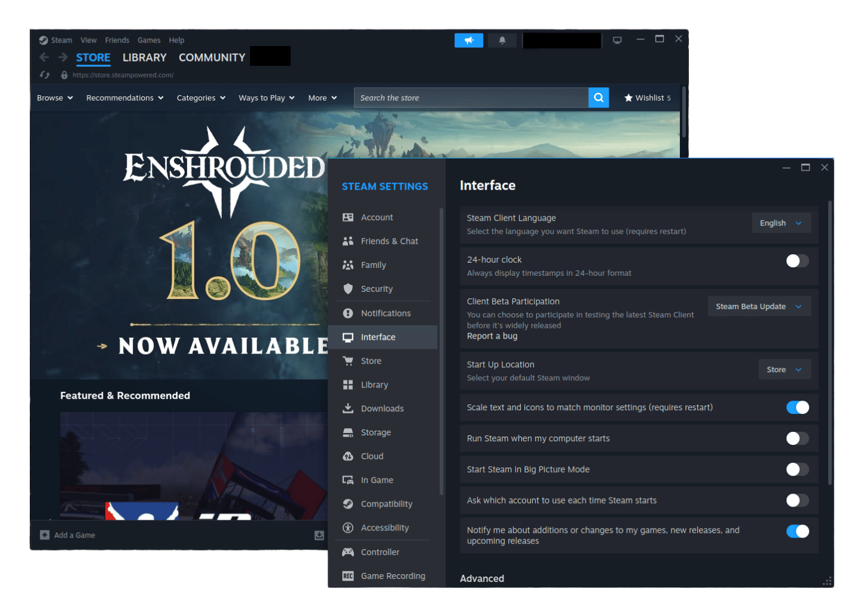The height and width of the screenshot is (616, 861).
Task: Switch to the LIBRARY tab
Action: (x=145, y=57)
